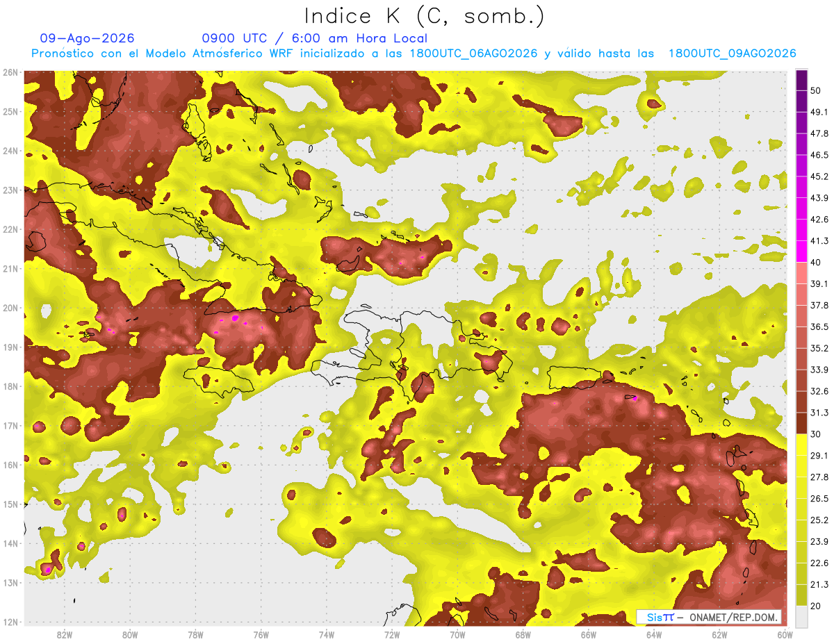Click the 12N latitude axis label

10,622
